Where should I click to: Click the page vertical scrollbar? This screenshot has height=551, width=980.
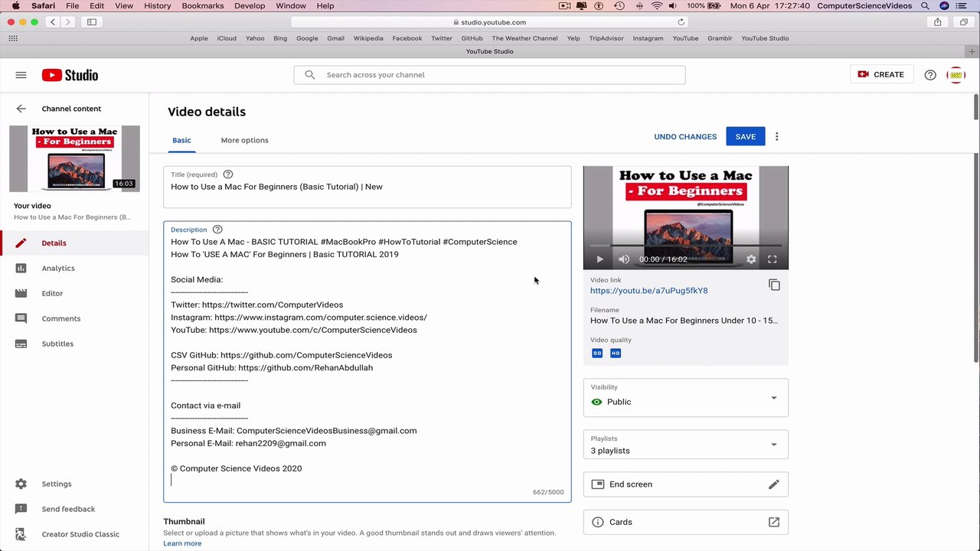pyautogui.click(x=976, y=230)
